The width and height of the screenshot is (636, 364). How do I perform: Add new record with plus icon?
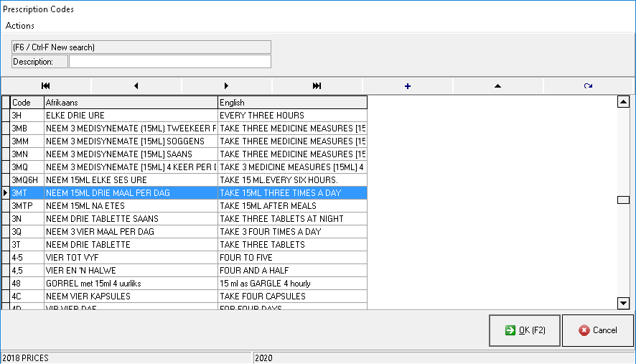[x=408, y=86]
